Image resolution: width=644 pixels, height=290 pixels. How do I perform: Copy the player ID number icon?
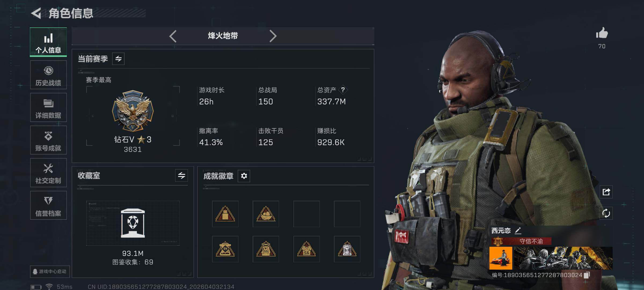point(587,275)
